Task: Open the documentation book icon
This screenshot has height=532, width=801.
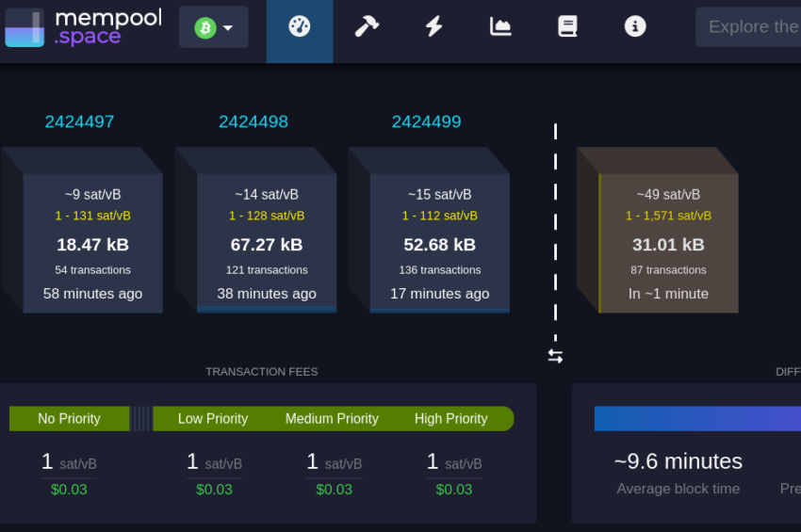Action: point(567,27)
